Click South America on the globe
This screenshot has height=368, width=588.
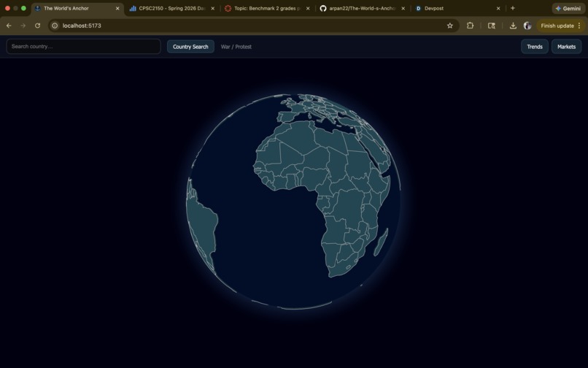point(201,226)
